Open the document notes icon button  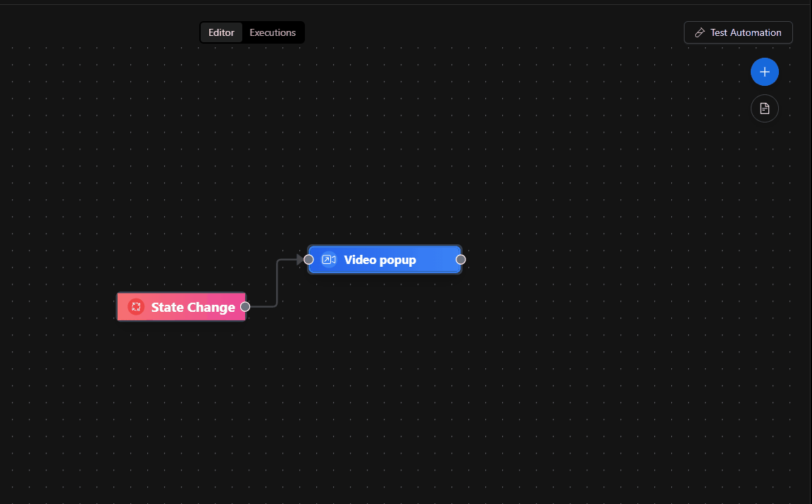(764, 108)
